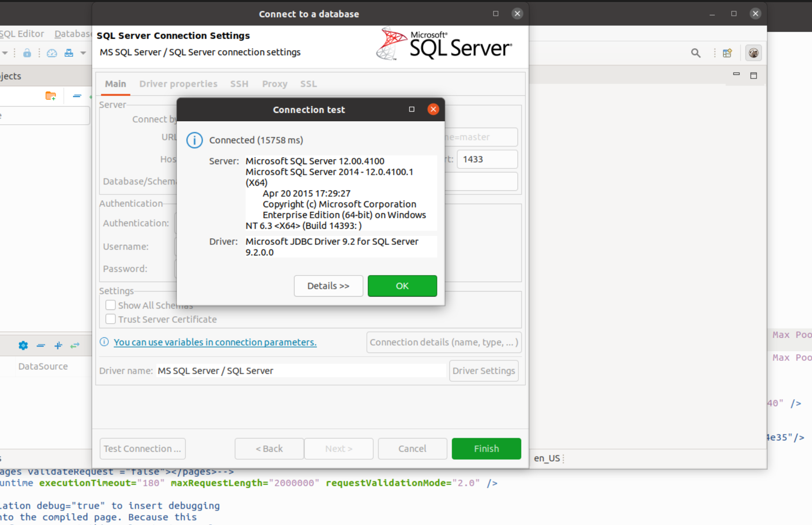The height and width of the screenshot is (525, 812).
Task: Open the SSH tab
Action: [239, 84]
